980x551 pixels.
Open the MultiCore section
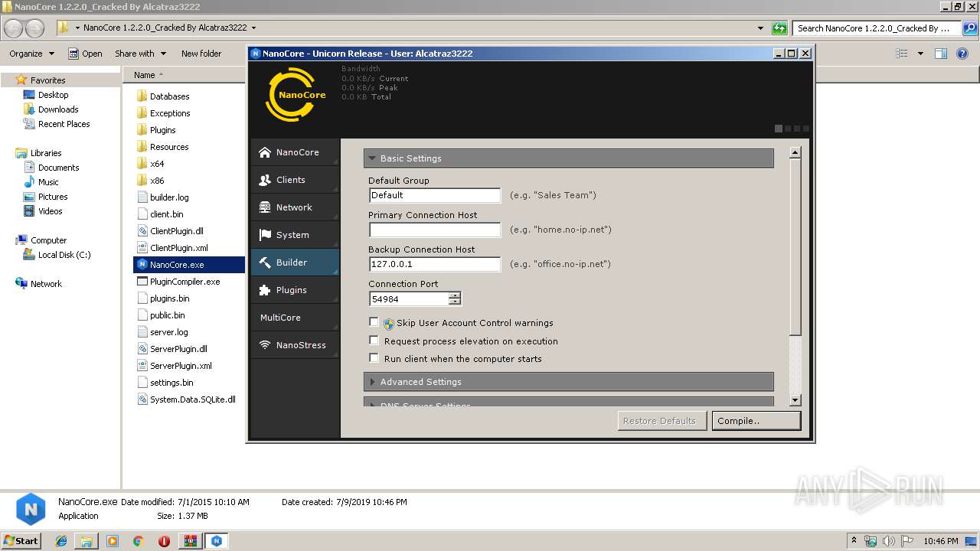[295, 318]
